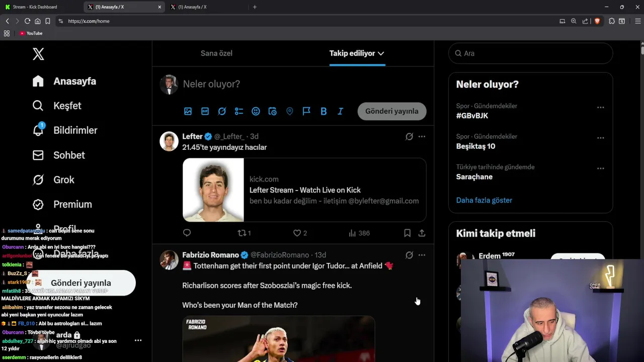Open YouTube bookmark
Screen dimensions: 644x362
coord(31,33)
